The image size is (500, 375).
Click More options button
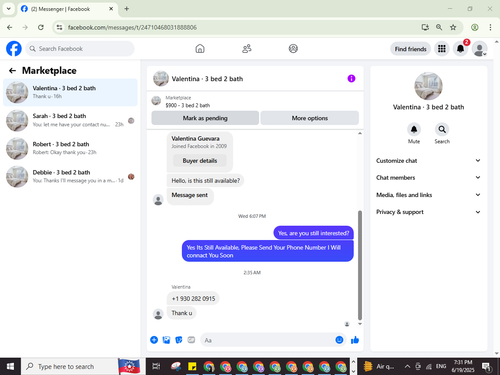310,118
